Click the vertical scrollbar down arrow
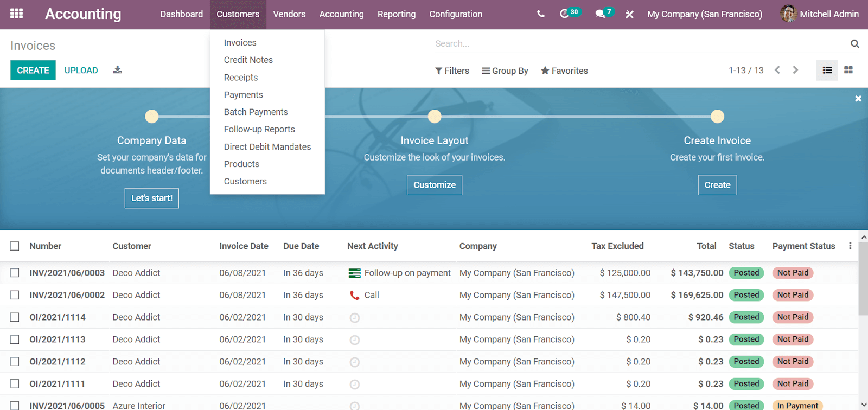This screenshot has width=868, height=410. tap(864, 405)
